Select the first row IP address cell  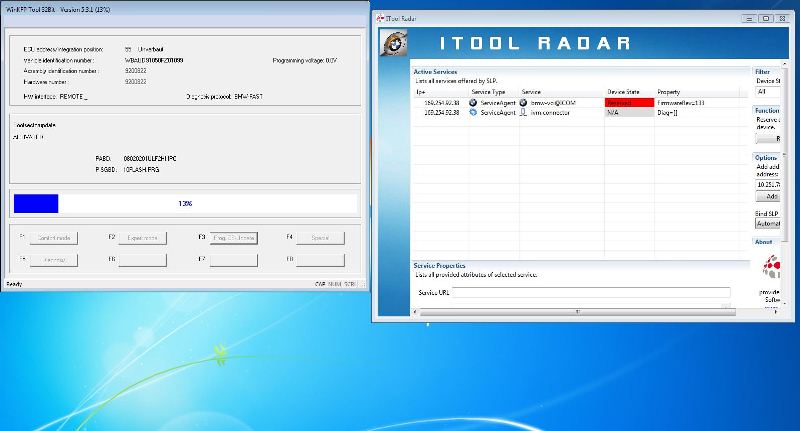pos(441,103)
